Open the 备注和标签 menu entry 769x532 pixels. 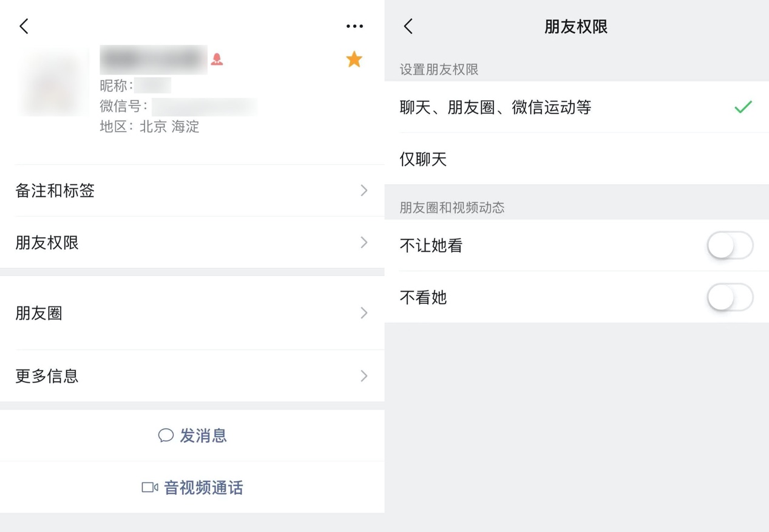pos(55,190)
